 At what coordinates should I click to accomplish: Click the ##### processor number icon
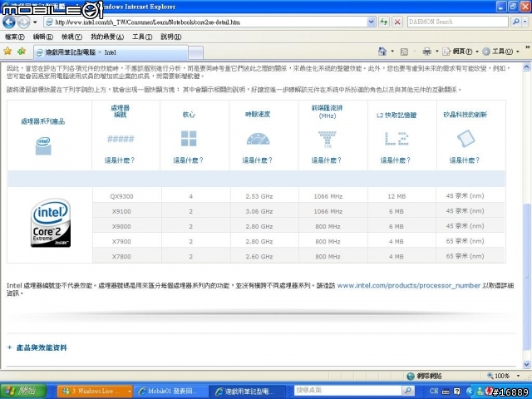121,139
